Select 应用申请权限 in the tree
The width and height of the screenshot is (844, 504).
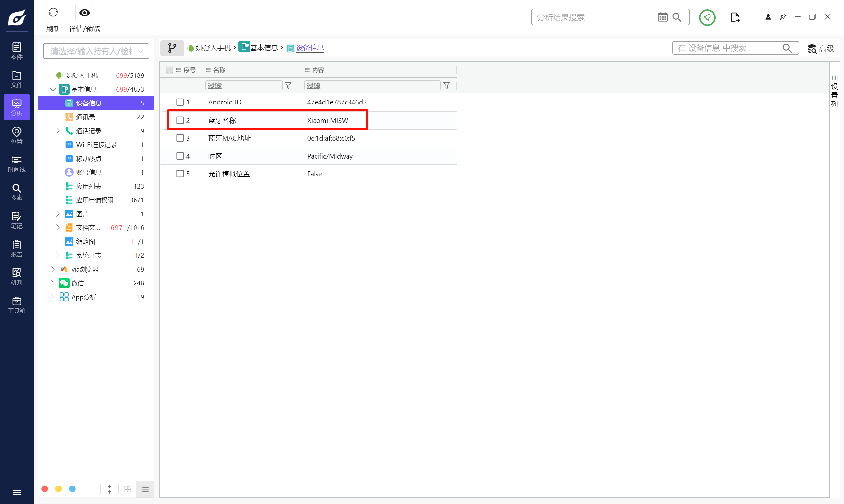96,200
